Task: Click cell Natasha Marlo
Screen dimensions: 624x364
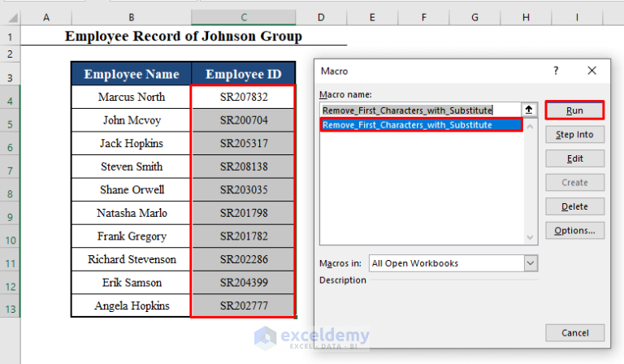Action: pos(132,213)
